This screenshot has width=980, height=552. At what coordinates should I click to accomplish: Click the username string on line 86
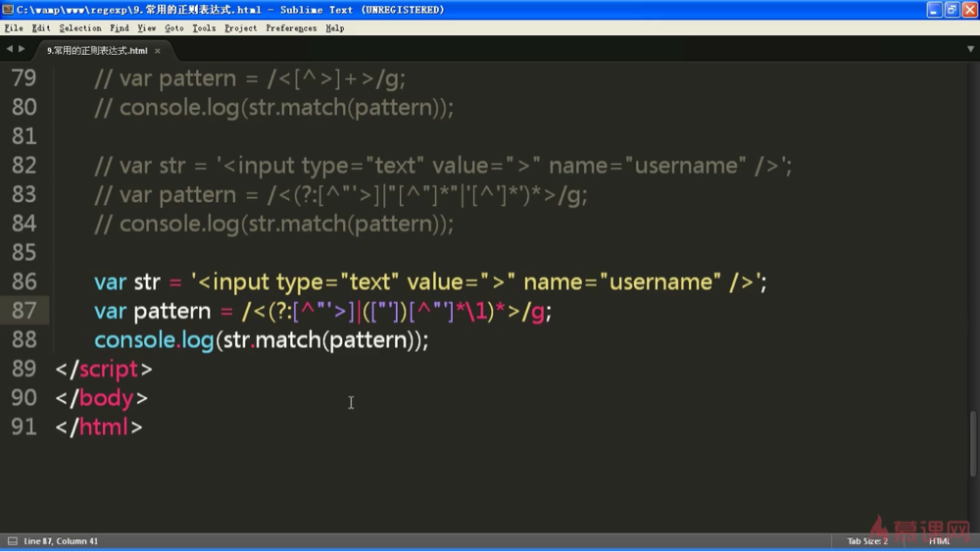[661, 282]
